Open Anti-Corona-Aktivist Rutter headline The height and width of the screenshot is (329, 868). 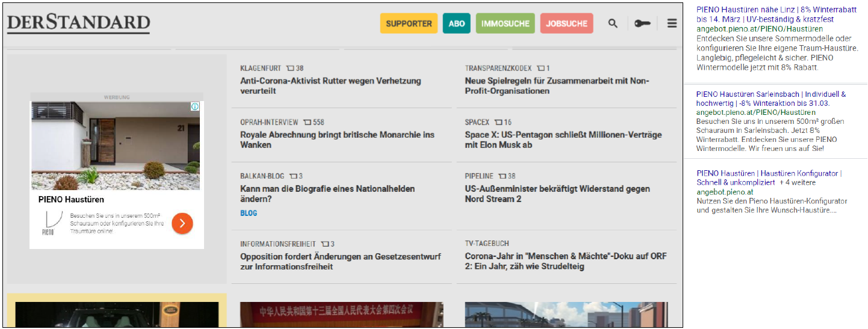point(330,86)
